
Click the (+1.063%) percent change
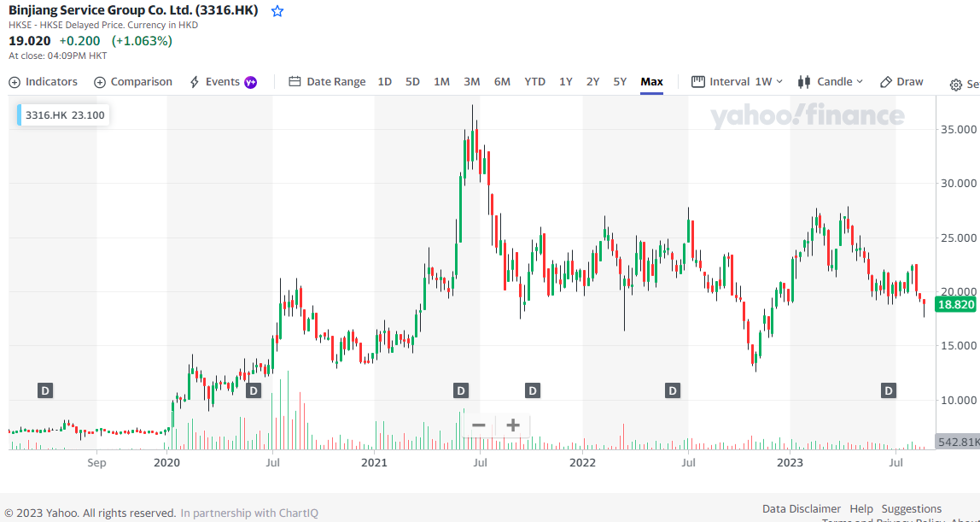pyautogui.click(x=142, y=41)
